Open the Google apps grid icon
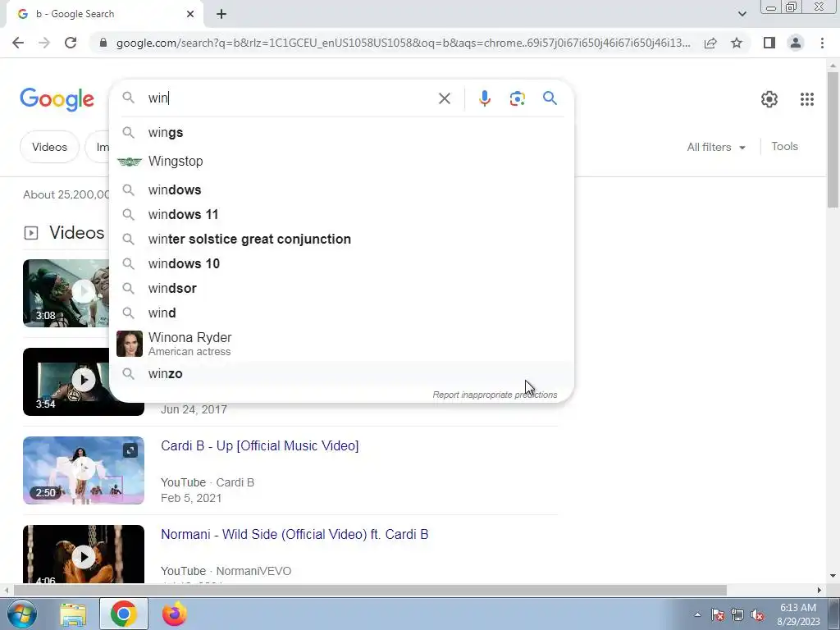Viewport: 840px width, 630px height. tap(807, 99)
